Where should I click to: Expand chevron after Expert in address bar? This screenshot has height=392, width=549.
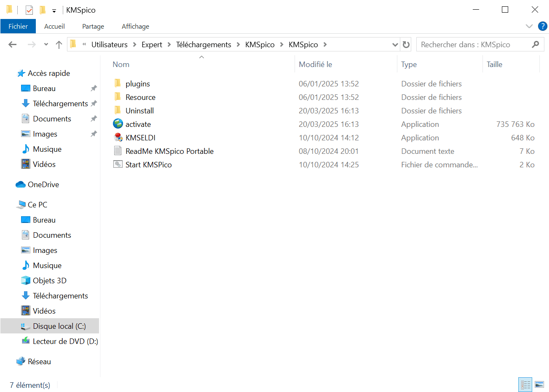pyautogui.click(x=169, y=45)
